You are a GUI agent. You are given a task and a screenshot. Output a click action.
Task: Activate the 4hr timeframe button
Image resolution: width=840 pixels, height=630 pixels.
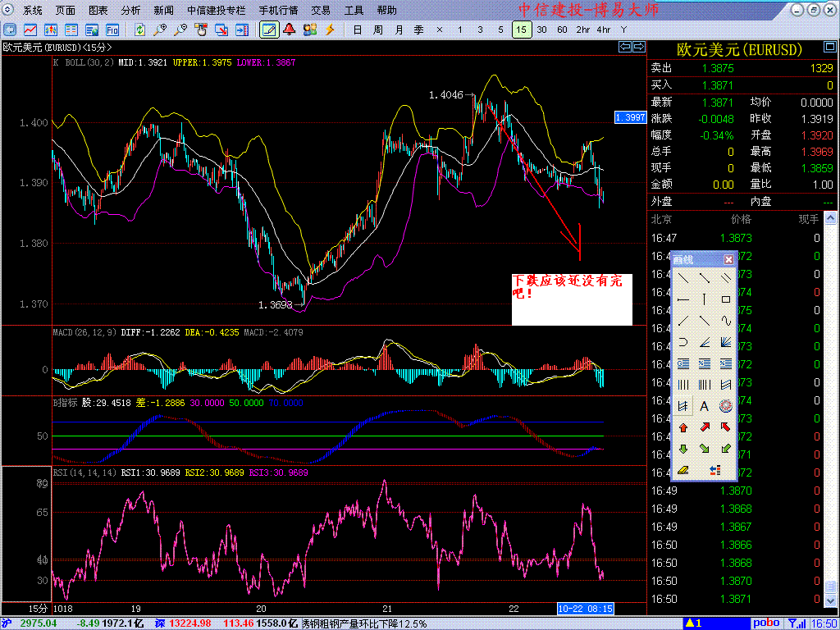[x=604, y=30]
